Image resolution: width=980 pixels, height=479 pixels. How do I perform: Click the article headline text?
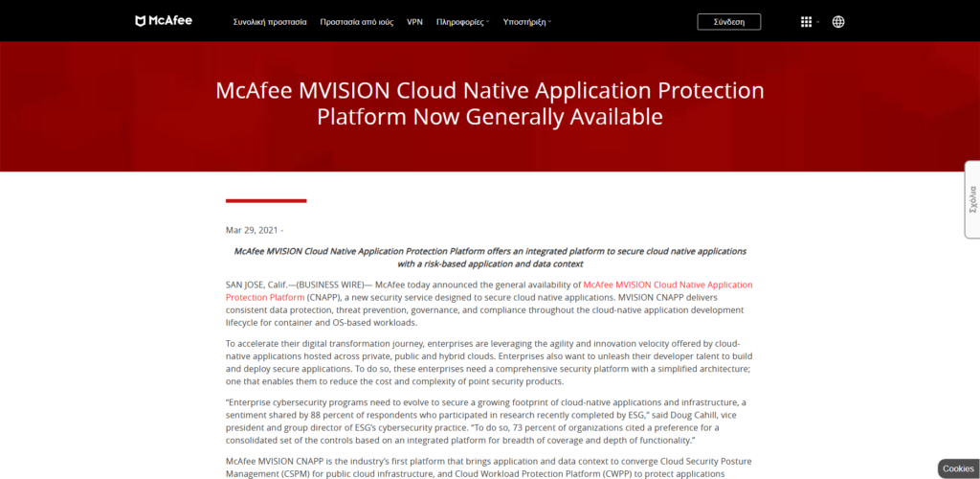(490, 103)
